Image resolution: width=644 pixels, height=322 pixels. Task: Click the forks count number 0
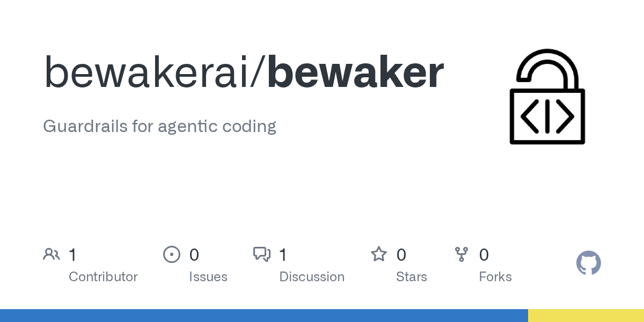(484, 255)
